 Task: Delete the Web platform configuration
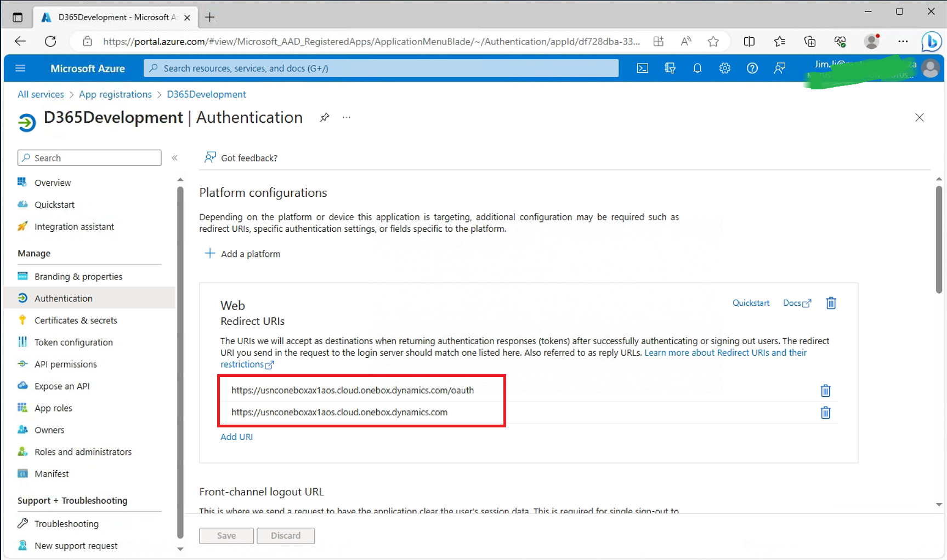tap(831, 303)
